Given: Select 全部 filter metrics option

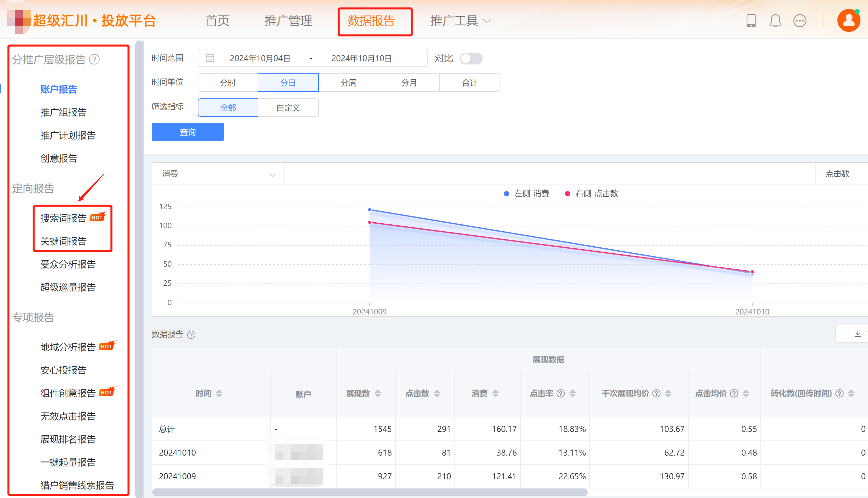Looking at the screenshot, I should pyautogui.click(x=228, y=108).
